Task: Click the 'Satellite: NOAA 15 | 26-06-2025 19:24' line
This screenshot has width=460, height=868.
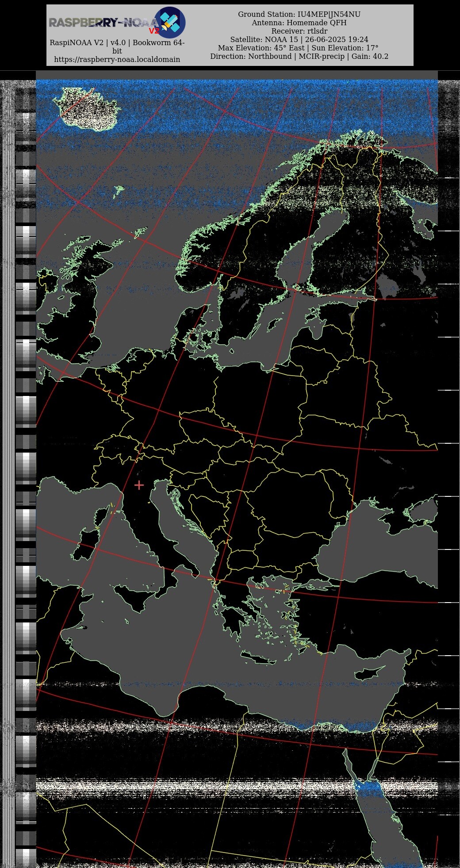Action: pyautogui.click(x=299, y=39)
